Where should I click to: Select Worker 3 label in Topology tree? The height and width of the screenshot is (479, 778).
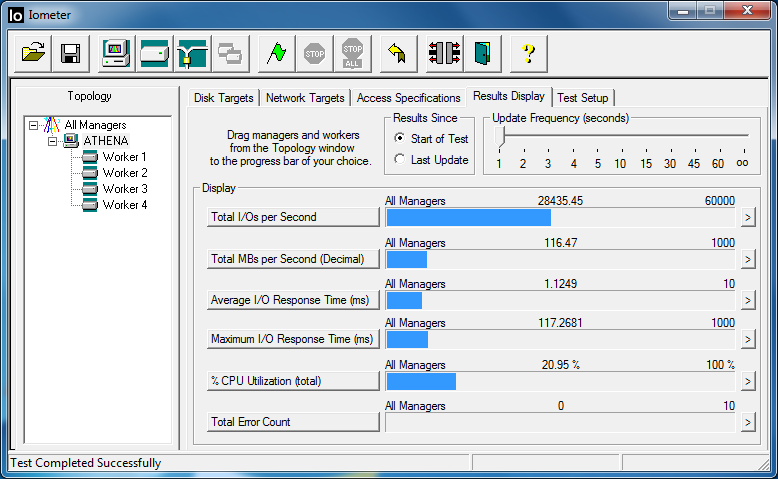click(x=125, y=189)
